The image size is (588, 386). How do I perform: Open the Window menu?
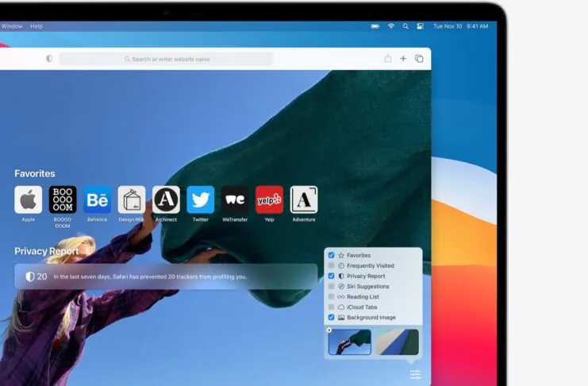click(12, 26)
